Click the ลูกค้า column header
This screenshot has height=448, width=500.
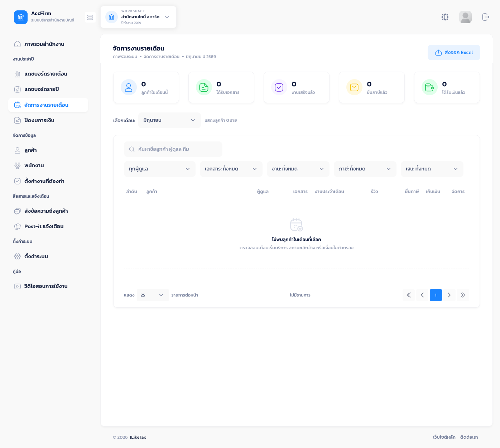(x=152, y=192)
